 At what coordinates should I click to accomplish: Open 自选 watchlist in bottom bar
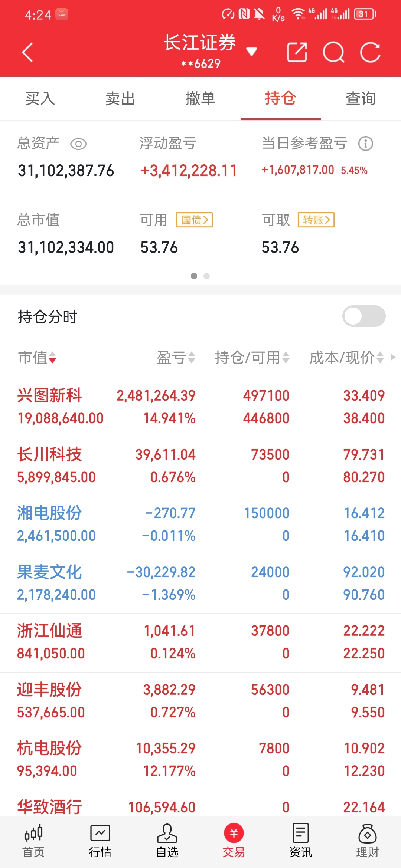(167, 841)
